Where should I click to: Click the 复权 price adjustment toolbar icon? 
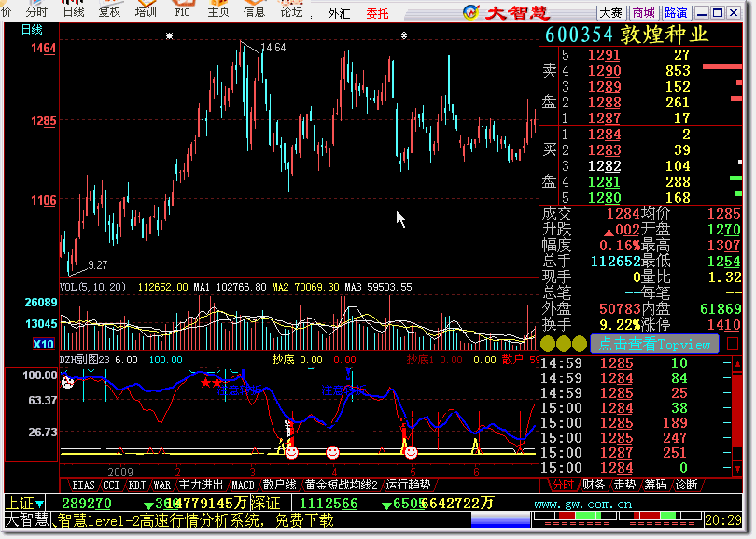click(109, 9)
